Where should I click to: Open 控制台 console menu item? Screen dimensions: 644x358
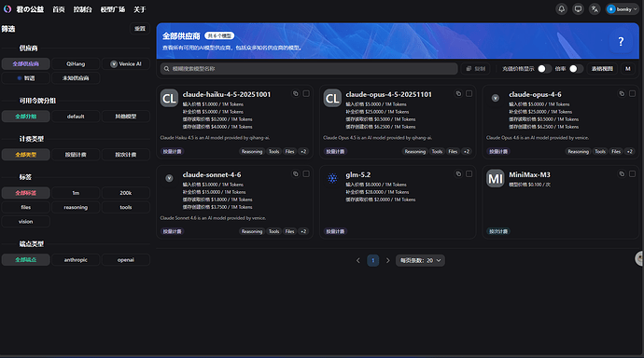pyautogui.click(x=82, y=9)
